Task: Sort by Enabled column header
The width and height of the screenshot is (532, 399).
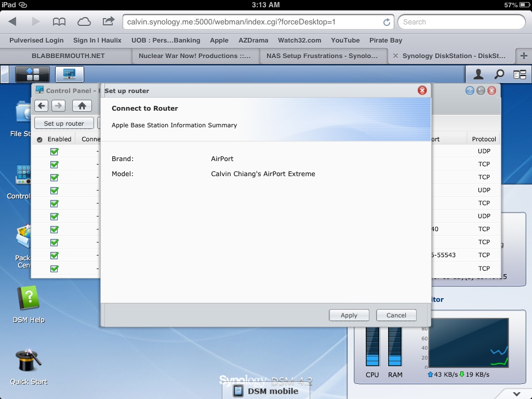Action: 59,139
